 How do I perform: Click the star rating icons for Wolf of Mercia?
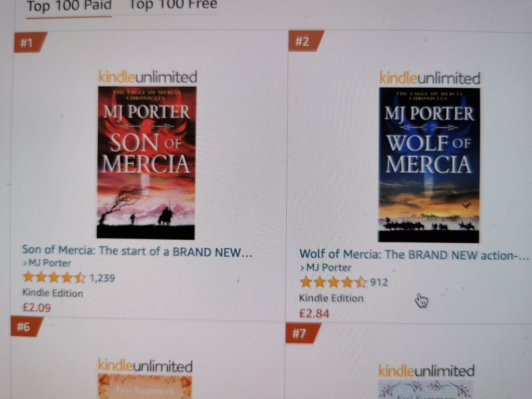(333, 282)
